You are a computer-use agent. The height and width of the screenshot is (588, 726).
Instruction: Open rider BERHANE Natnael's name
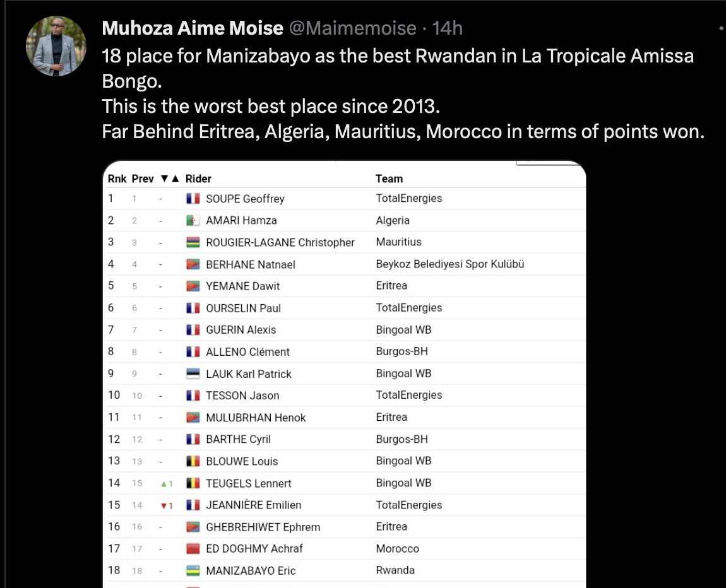[251, 264]
